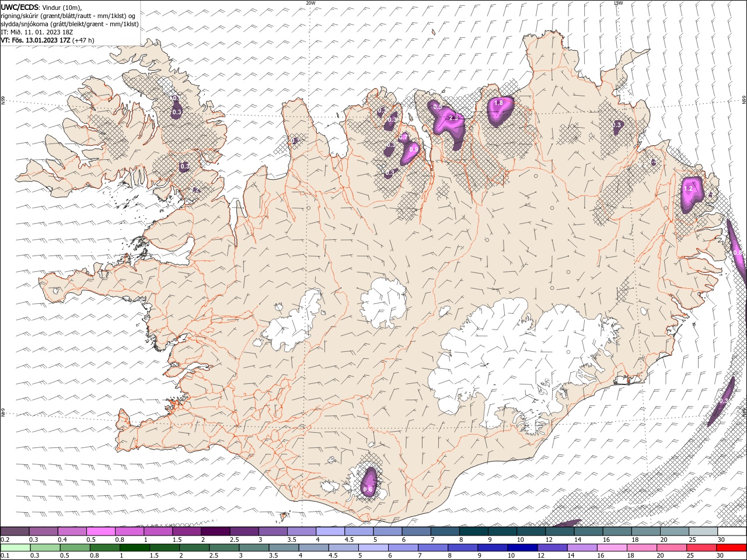Viewport: 747px width, 560px height.
Task: Click the 1.8 snowfall value on the map
Action: point(498,103)
